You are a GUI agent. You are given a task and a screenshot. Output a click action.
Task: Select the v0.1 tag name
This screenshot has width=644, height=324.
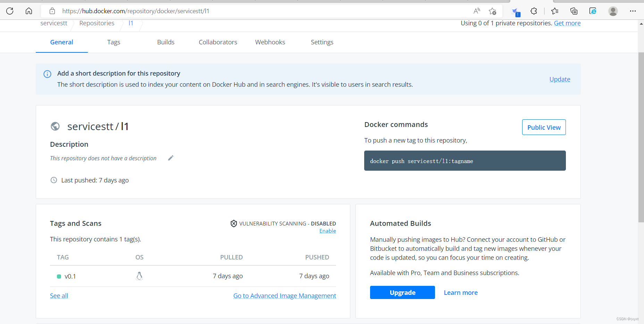[70, 276]
